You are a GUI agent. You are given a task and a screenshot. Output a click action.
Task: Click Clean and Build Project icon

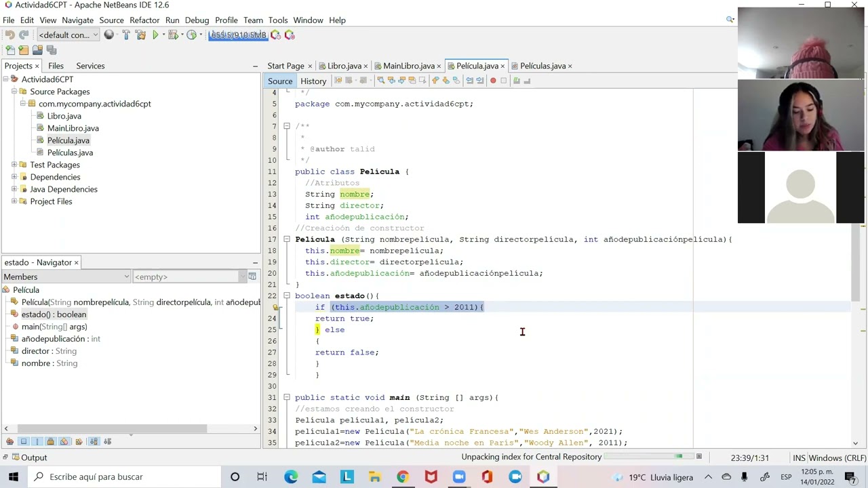pos(141,35)
